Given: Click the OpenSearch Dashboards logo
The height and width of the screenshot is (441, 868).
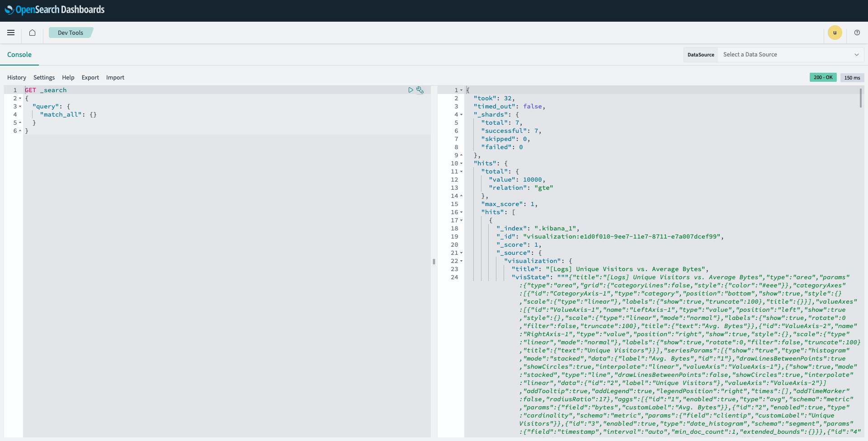Looking at the screenshot, I should [54, 9].
